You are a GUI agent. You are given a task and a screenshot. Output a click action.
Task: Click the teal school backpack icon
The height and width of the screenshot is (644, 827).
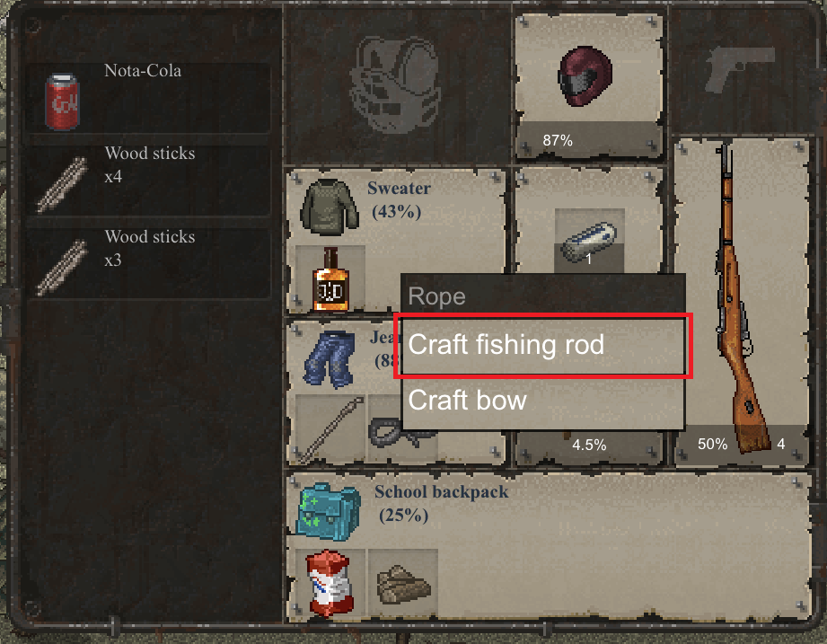tap(329, 512)
